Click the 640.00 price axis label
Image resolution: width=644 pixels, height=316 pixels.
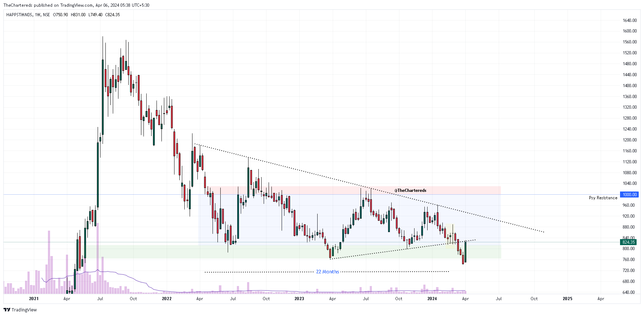pyautogui.click(x=628, y=292)
